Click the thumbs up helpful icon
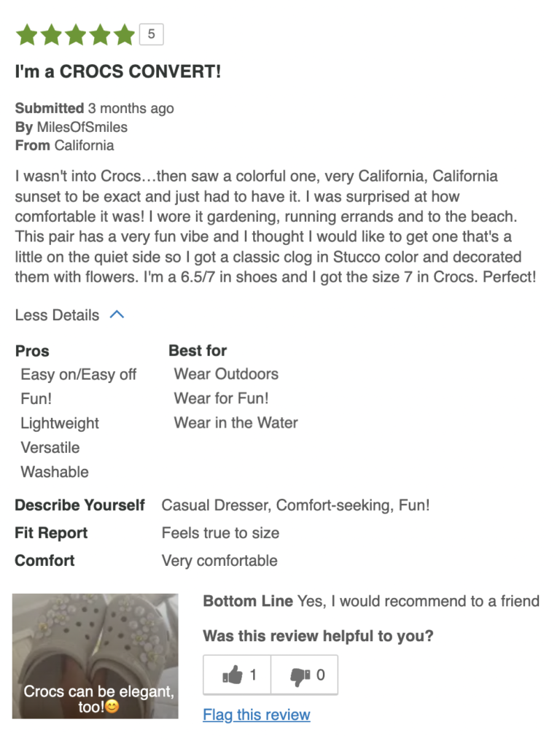 [233, 675]
